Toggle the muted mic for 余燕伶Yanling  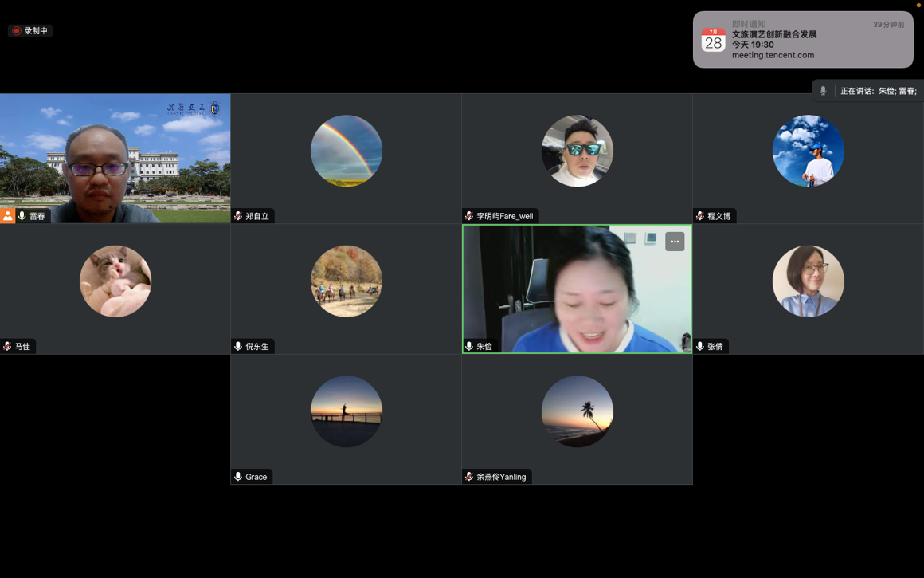(x=469, y=477)
